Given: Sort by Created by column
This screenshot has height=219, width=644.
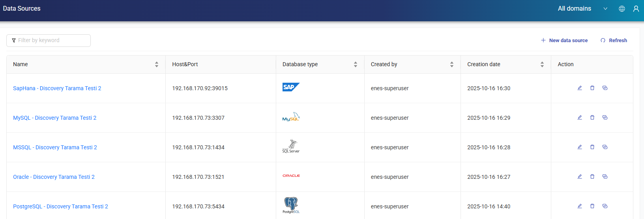Looking at the screenshot, I should 452,64.
